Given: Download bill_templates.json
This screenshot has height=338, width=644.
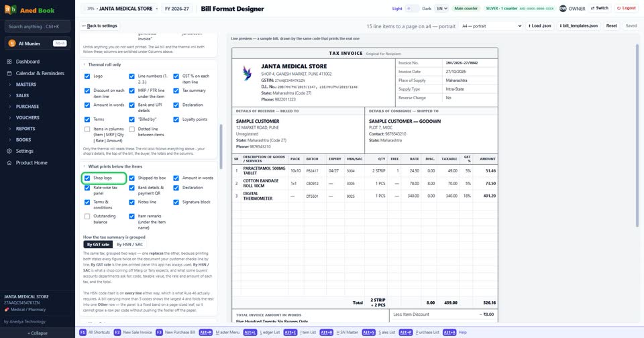Looking at the screenshot, I should (578, 26).
